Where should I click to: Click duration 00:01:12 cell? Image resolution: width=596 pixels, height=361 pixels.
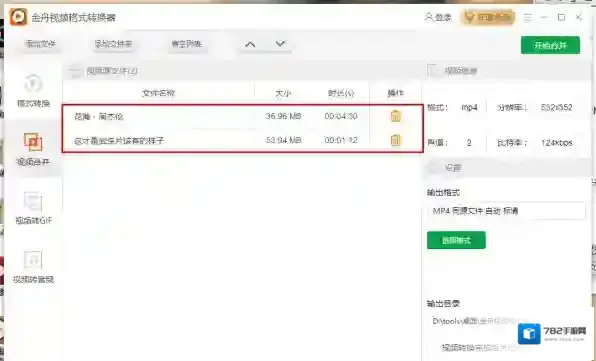click(341, 140)
